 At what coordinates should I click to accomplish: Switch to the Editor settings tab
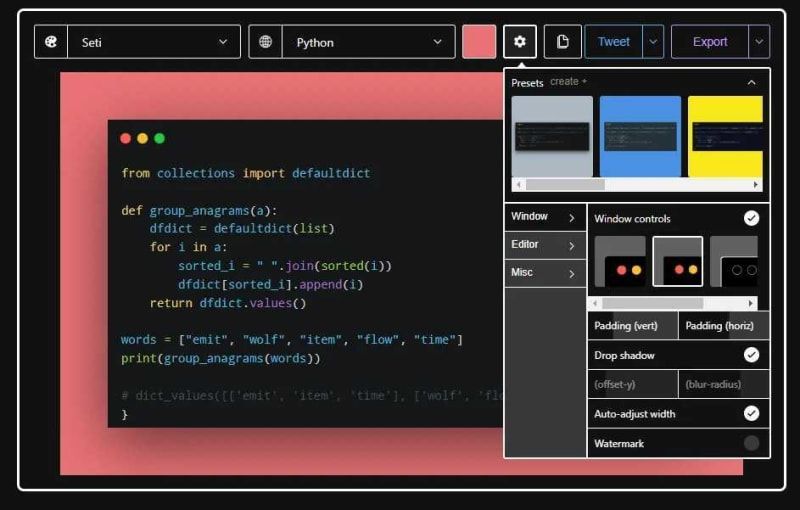545,245
